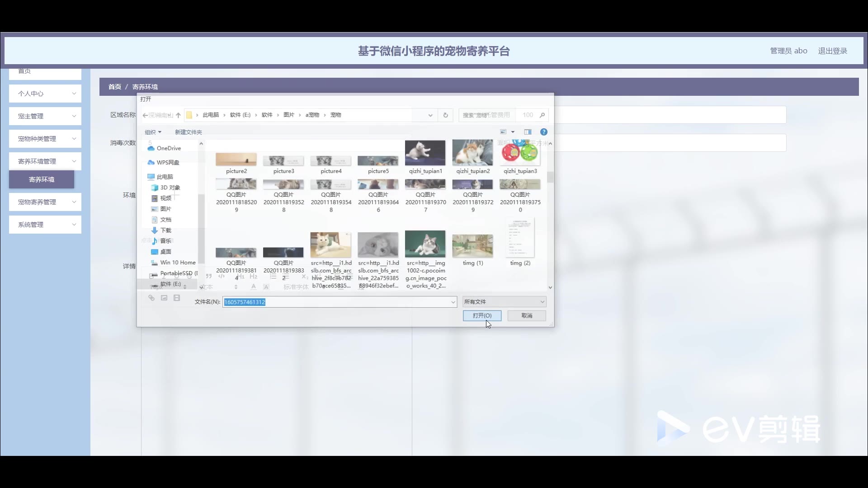Click the 打开(O) button
The image size is (868, 488).
pos(482,315)
